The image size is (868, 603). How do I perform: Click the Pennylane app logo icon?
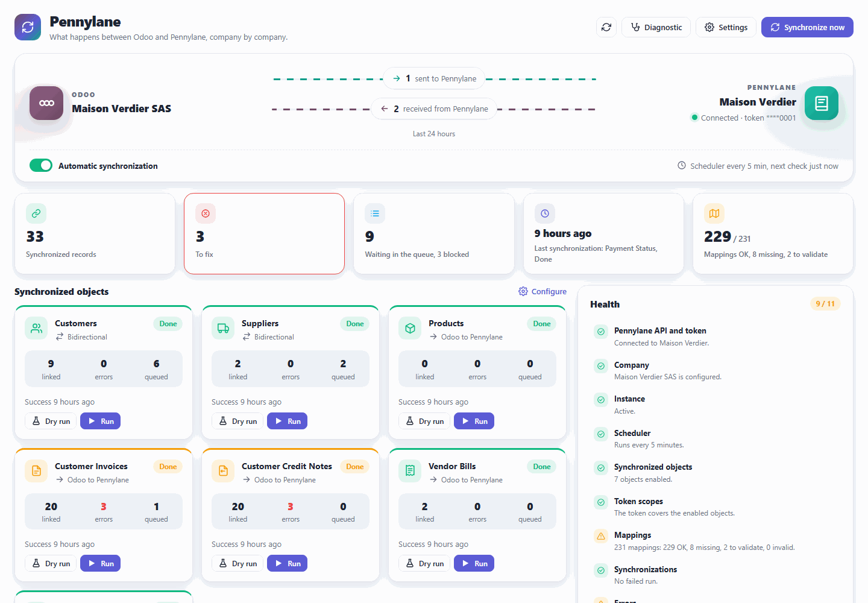click(28, 27)
